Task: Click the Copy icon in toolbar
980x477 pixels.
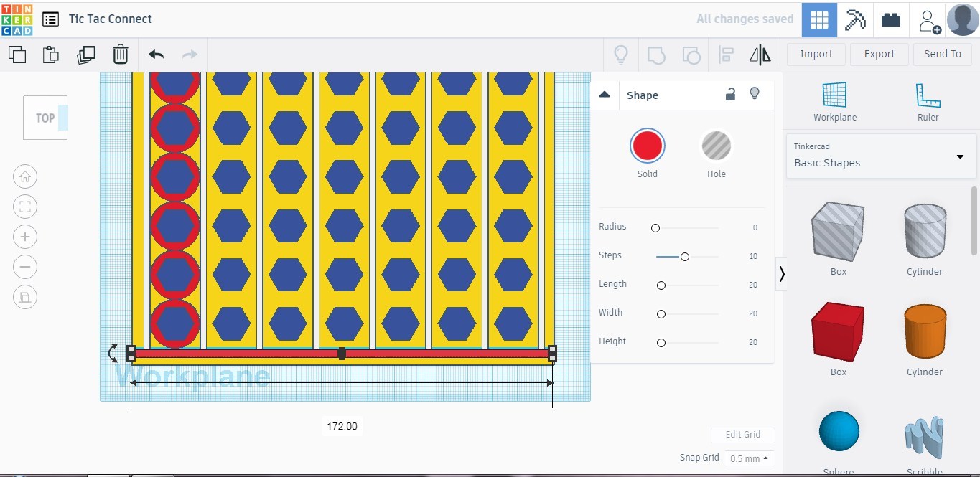Action: tap(17, 55)
